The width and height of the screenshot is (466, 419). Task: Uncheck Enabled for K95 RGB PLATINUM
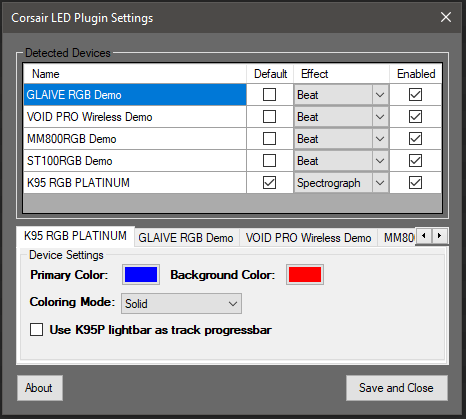[x=415, y=183]
